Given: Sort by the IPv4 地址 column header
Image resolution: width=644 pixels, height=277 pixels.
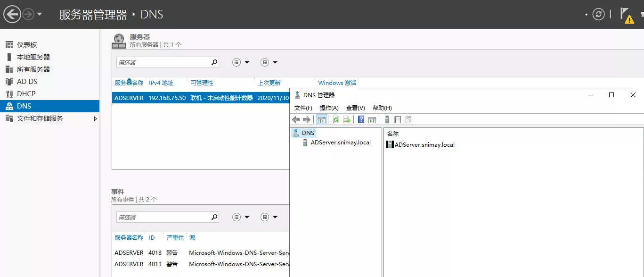Looking at the screenshot, I should point(161,83).
